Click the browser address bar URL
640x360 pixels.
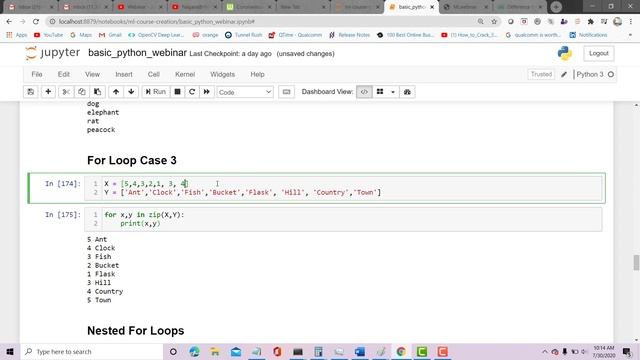pos(157,22)
